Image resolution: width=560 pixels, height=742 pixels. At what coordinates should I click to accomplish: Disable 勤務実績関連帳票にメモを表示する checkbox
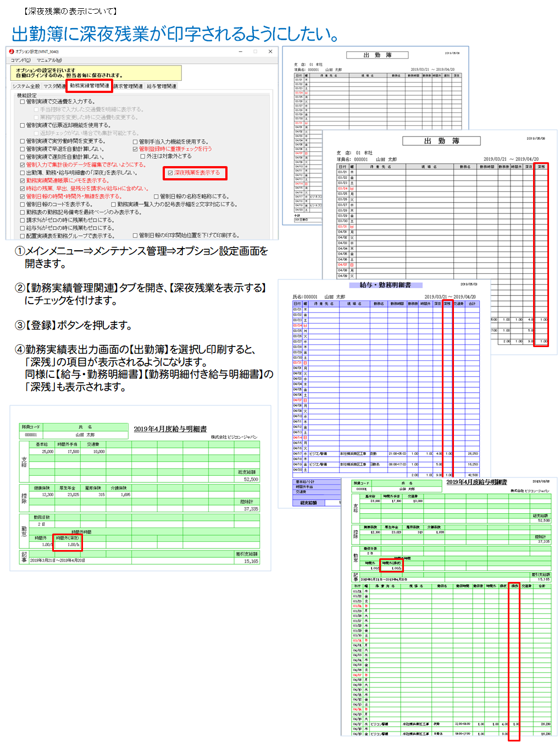point(23,180)
